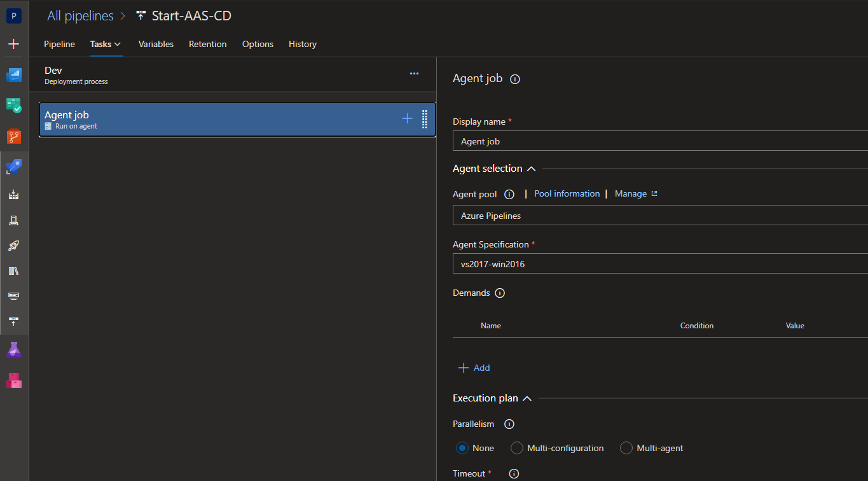Show Agent pool info tooltip
The width and height of the screenshot is (868, 481).
(x=509, y=194)
